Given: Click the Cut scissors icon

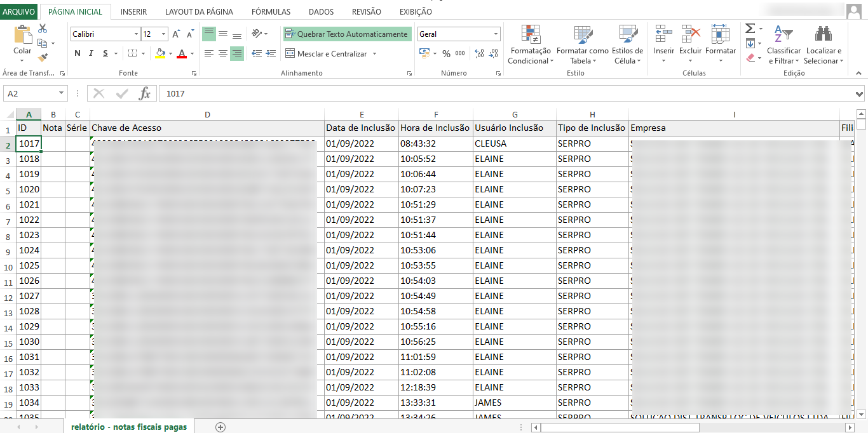Looking at the screenshot, I should (x=43, y=29).
